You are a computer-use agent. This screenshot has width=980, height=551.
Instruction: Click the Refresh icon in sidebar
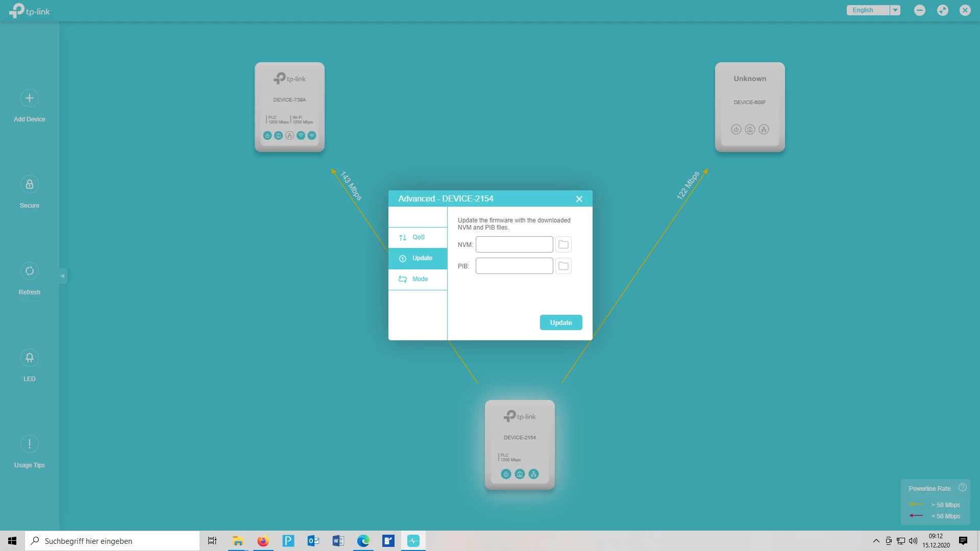pos(30,271)
